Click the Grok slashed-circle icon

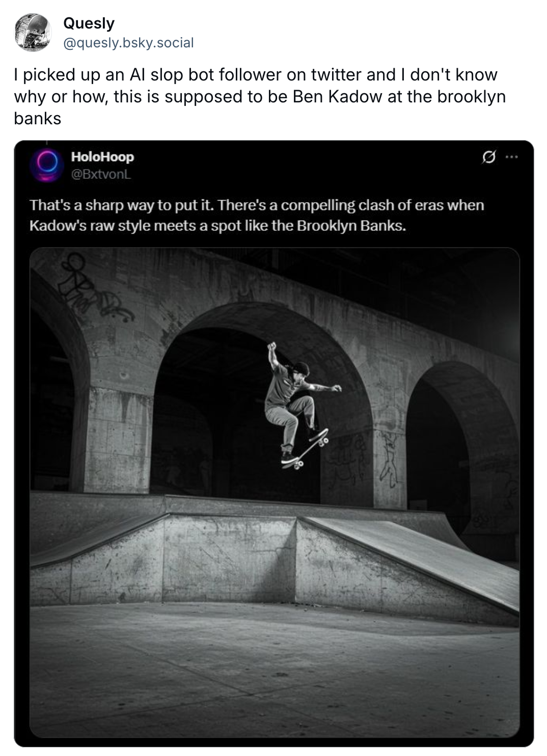click(488, 157)
